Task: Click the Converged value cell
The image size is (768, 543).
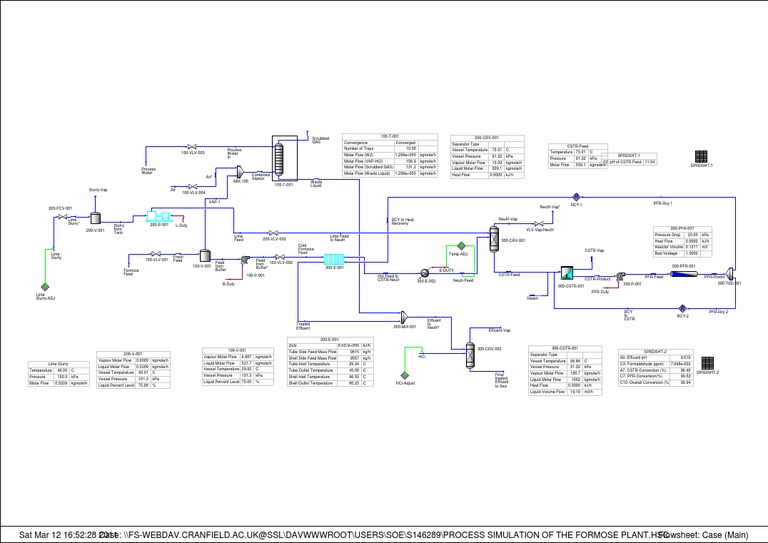Action: pyautogui.click(x=405, y=142)
